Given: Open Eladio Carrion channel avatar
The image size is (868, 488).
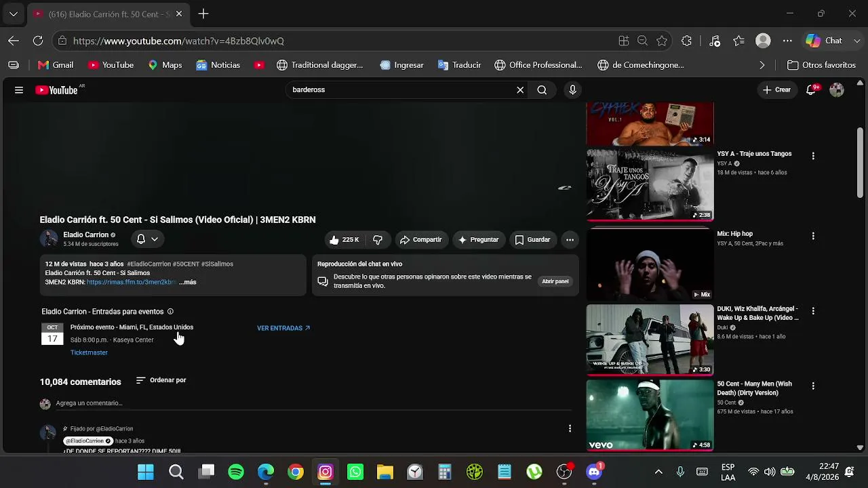Looking at the screenshot, I should coord(49,239).
